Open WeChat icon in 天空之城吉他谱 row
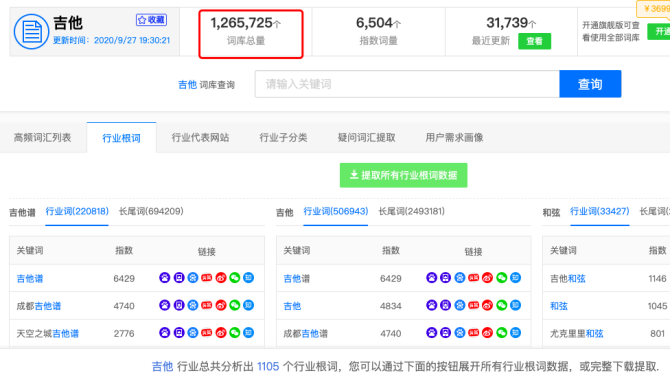Image resolution: width=670 pixels, height=380 pixels. [x=235, y=333]
